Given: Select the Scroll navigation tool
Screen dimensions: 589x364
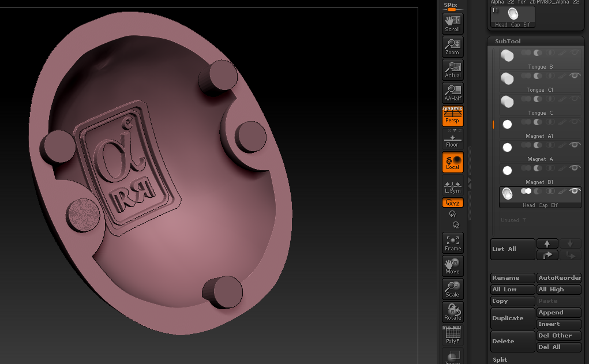Looking at the screenshot, I should pyautogui.click(x=453, y=24).
